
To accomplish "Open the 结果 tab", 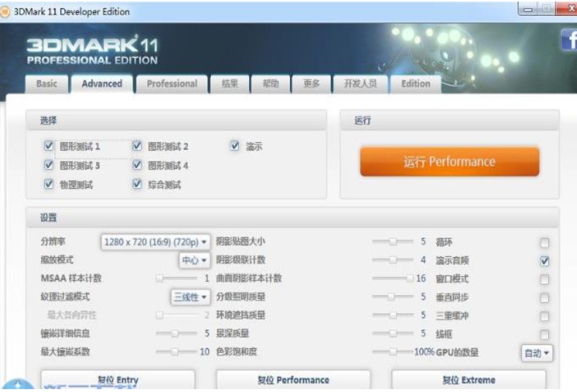I will [230, 84].
